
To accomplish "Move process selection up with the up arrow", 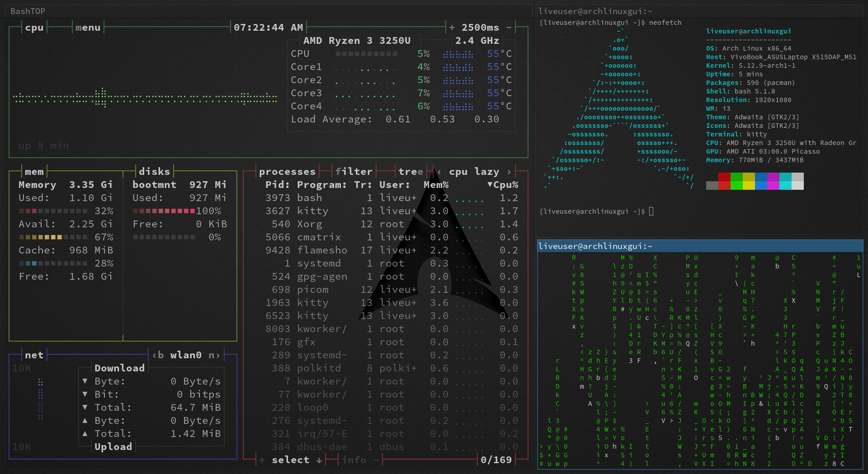I will [x=262, y=460].
